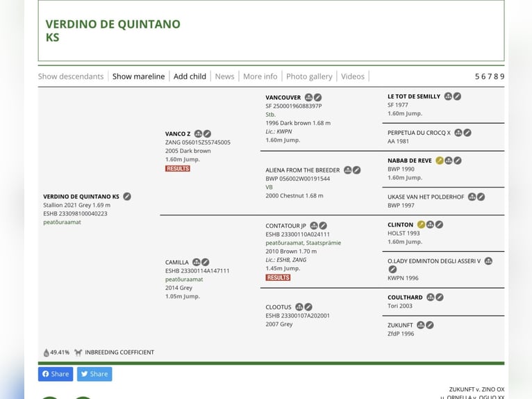Open progeny icon for ZUKUNFT
532x399 pixels.
point(421,325)
